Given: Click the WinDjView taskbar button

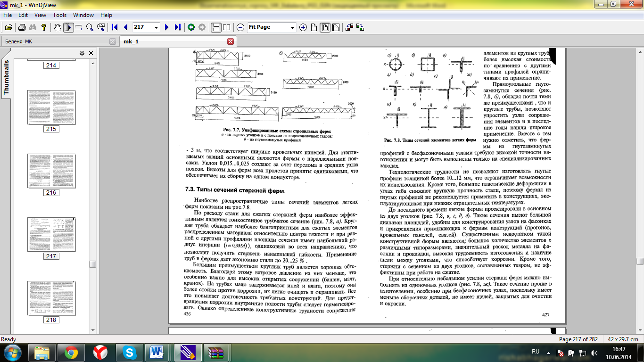Looking at the screenshot, I should [188, 352].
